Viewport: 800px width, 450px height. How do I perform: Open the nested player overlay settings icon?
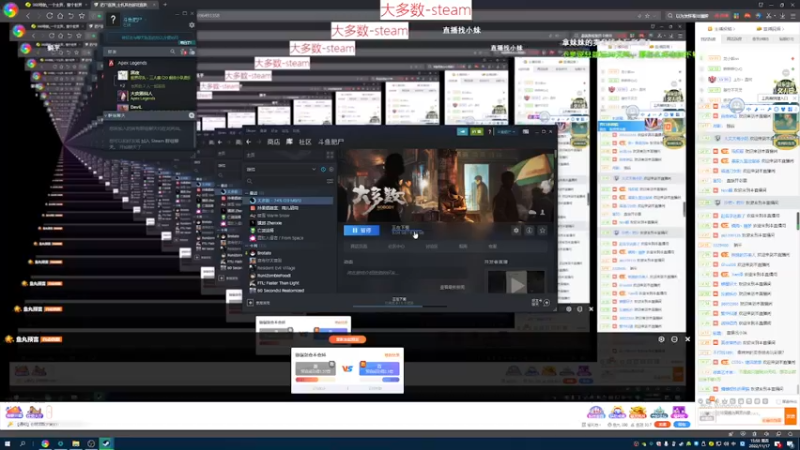[661, 339]
